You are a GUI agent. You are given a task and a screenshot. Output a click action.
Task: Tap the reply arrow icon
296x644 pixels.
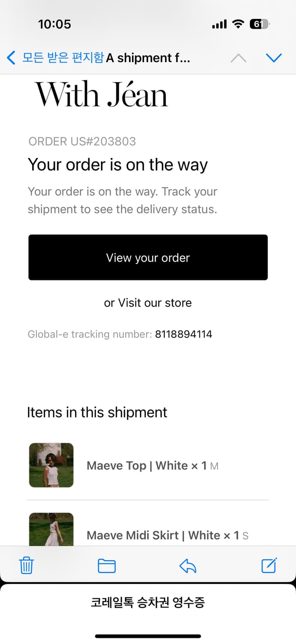[x=187, y=566]
